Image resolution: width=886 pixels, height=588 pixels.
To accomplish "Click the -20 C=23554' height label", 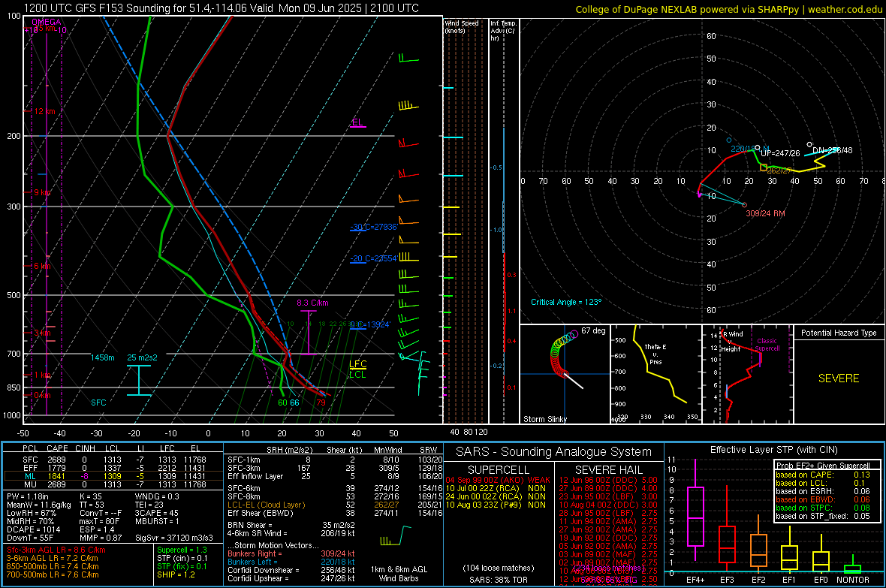I will coord(374,258).
